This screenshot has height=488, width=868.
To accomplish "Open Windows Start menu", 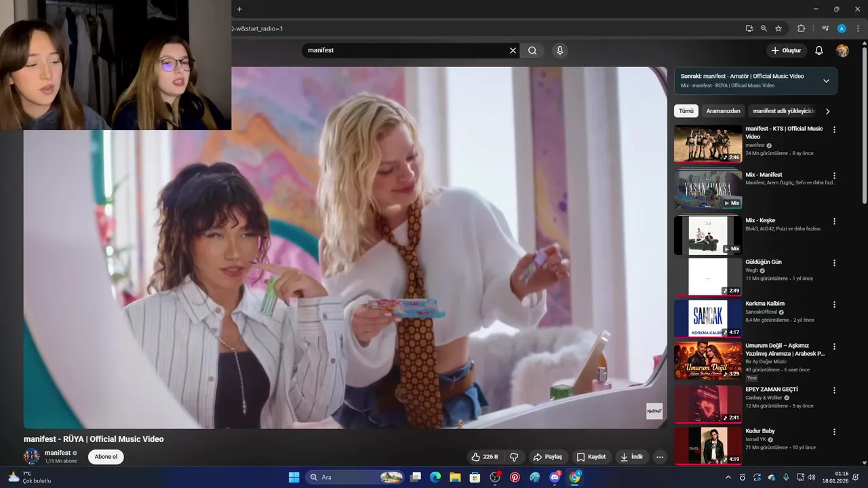I will pos(294,477).
